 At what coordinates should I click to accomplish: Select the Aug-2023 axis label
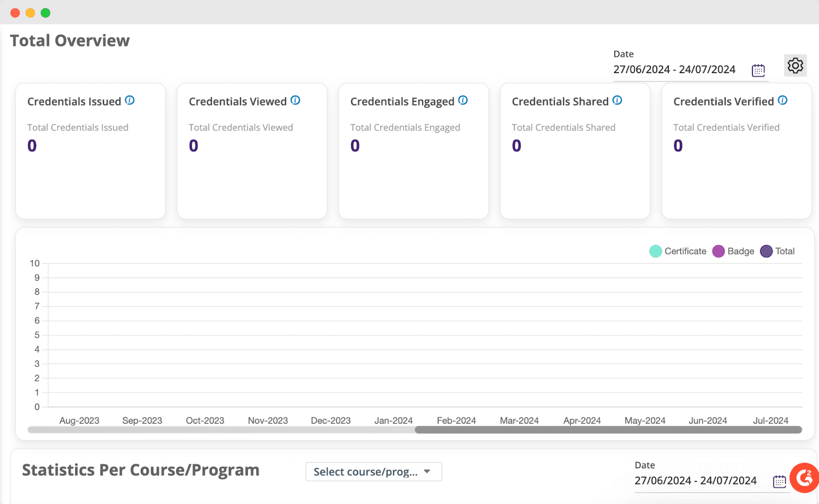point(79,421)
